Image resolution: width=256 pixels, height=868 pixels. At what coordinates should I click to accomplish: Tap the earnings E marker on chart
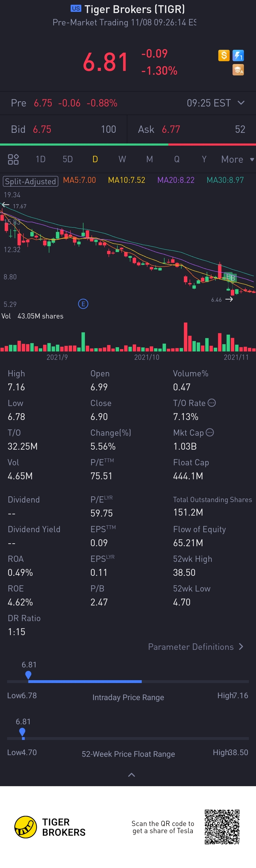pos(83,304)
